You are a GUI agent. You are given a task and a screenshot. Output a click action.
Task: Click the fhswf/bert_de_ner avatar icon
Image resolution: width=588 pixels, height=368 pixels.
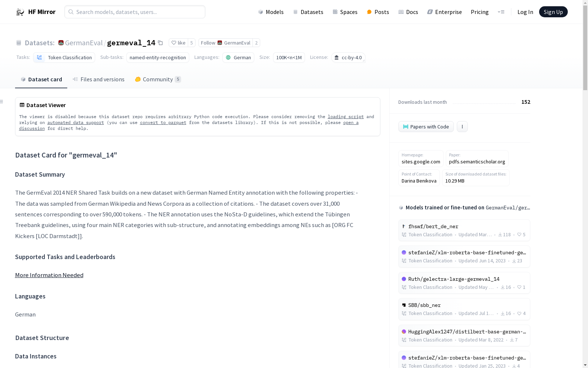tap(404, 226)
